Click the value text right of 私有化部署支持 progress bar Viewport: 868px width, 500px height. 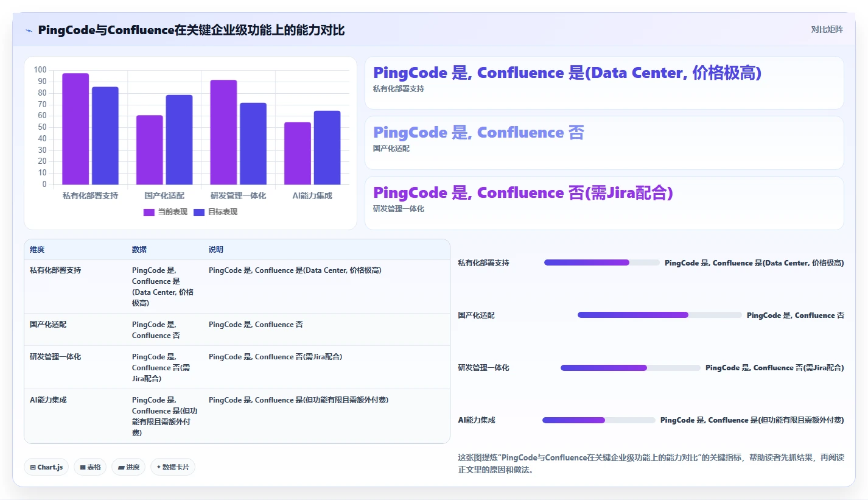[x=754, y=262]
